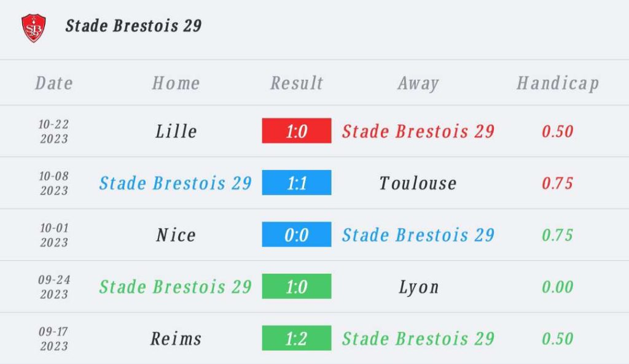Select the 10-22 2023 match date
Viewport: 629px width, 364px height.
pos(54,131)
